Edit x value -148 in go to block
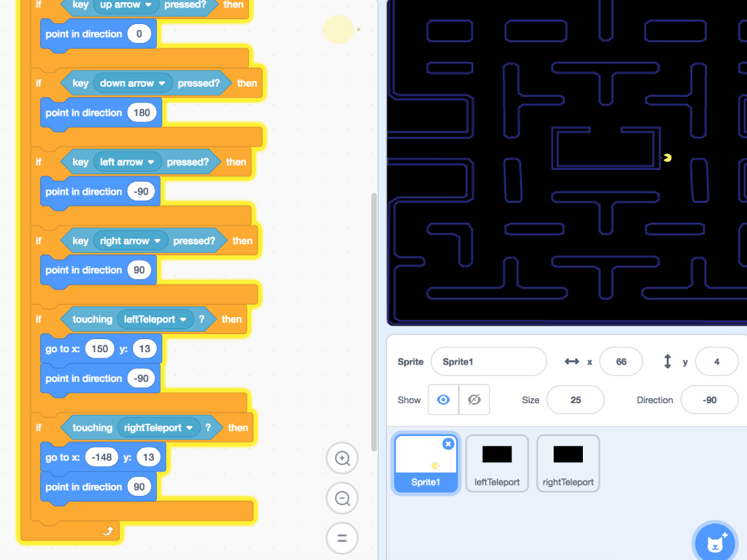The width and height of the screenshot is (747, 560). (x=101, y=457)
